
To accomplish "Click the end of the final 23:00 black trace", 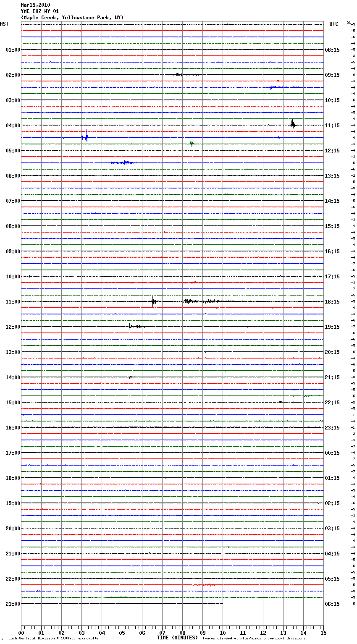I will tap(222, 604).
